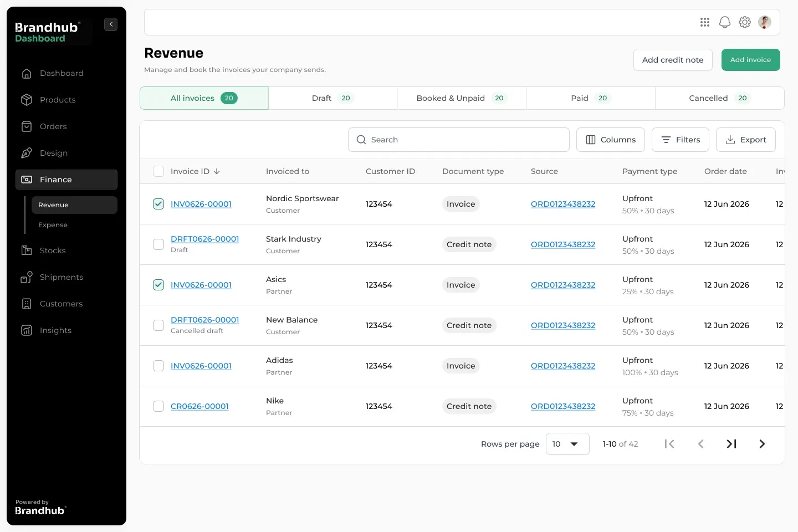Export the invoice list
Image resolution: width=798 pixels, height=532 pixels.
pyautogui.click(x=746, y=140)
